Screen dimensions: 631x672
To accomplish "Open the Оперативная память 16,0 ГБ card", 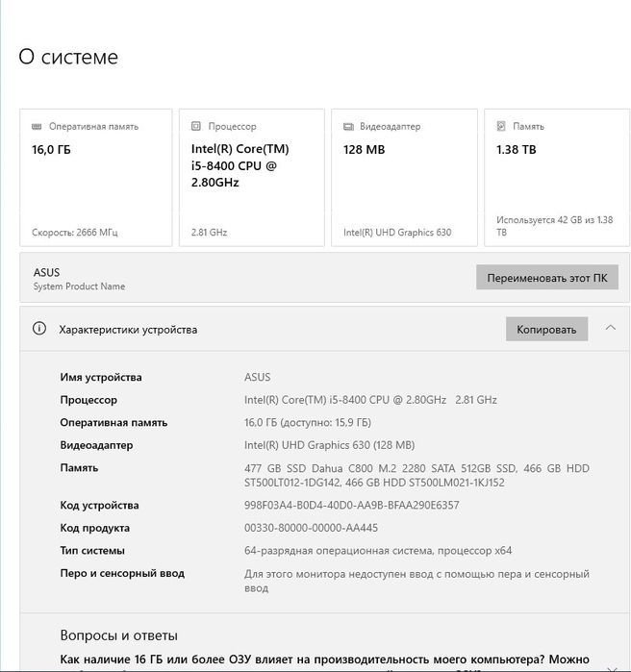I will (x=96, y=178).
